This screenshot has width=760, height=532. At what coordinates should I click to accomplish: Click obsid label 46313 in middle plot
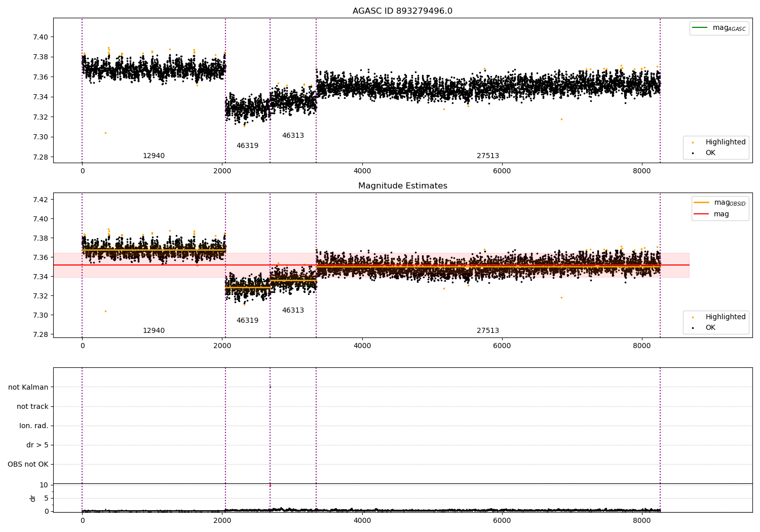pyautogui.click(x=293, y=311)
